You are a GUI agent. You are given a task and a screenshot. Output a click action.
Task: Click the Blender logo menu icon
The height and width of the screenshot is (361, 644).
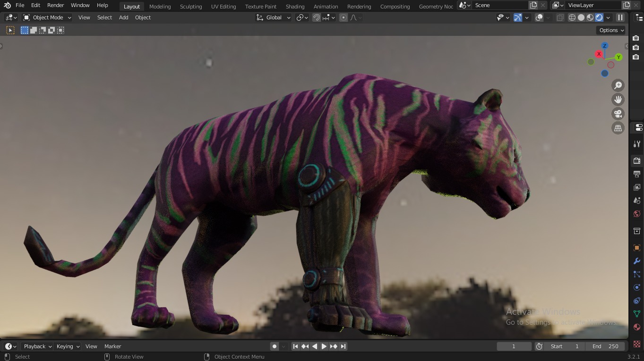pos(7,5)
